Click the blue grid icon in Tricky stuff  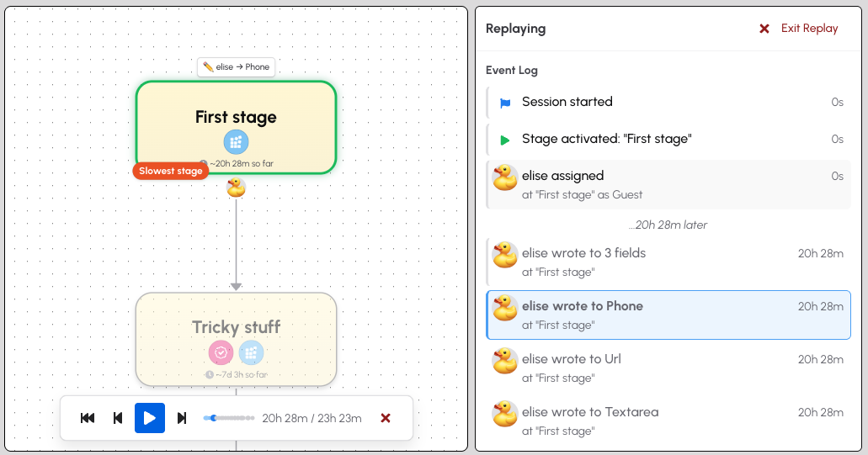tap(252, 352)
